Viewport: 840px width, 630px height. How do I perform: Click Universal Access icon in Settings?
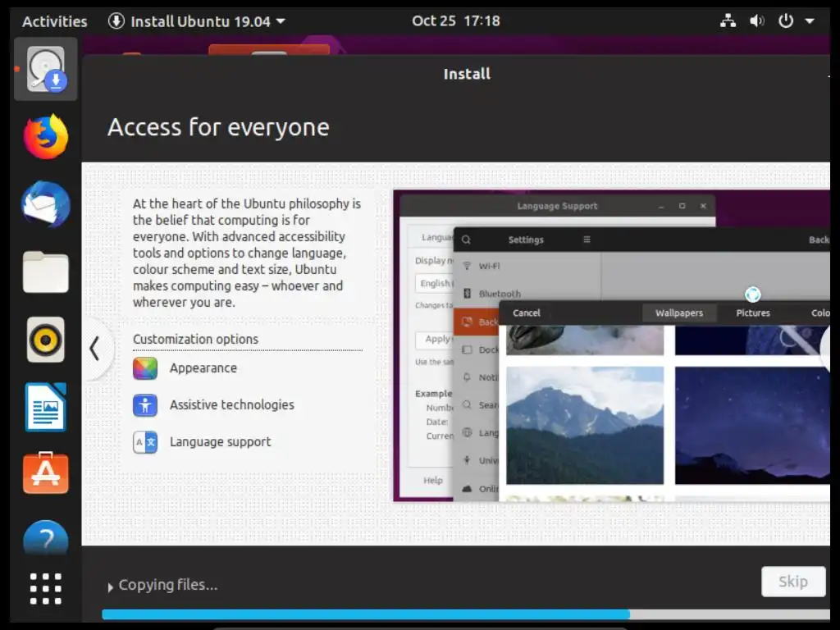(x=467, y=460)
